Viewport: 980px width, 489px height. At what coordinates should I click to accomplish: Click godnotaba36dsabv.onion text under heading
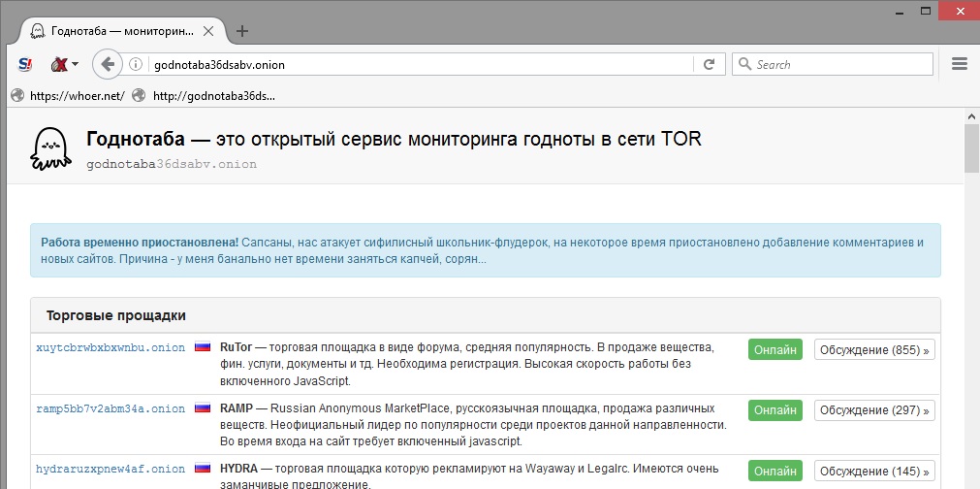coord(172,164)
